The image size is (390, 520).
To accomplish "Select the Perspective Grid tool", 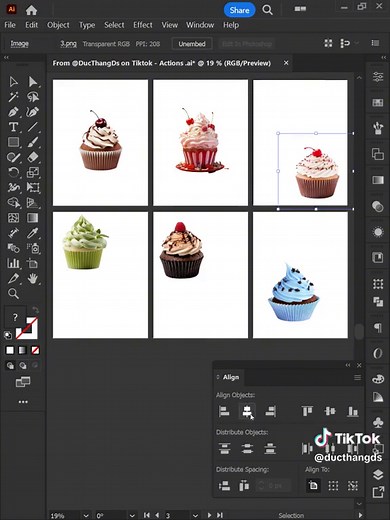I will point(33,203).
